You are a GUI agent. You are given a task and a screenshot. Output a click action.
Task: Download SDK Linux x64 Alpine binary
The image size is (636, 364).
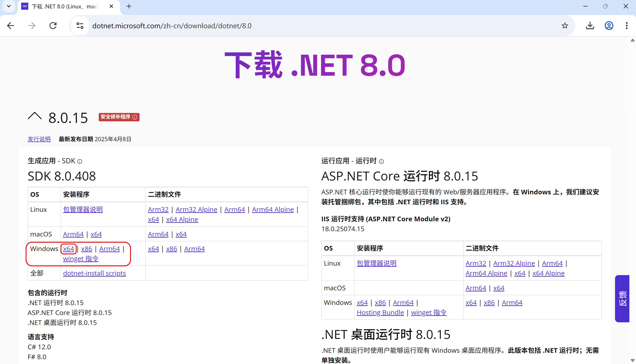pyautogui.click(x=182, y=220)
